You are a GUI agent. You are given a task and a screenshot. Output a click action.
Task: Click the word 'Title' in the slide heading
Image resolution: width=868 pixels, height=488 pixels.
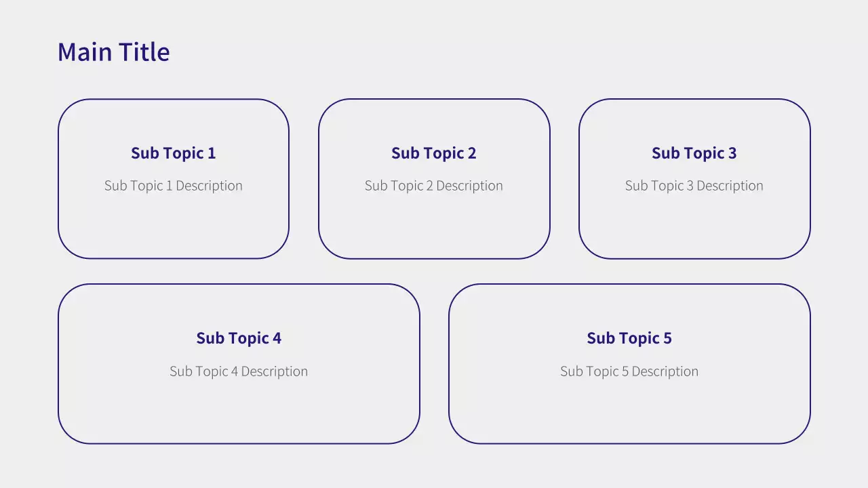(144, 52)
